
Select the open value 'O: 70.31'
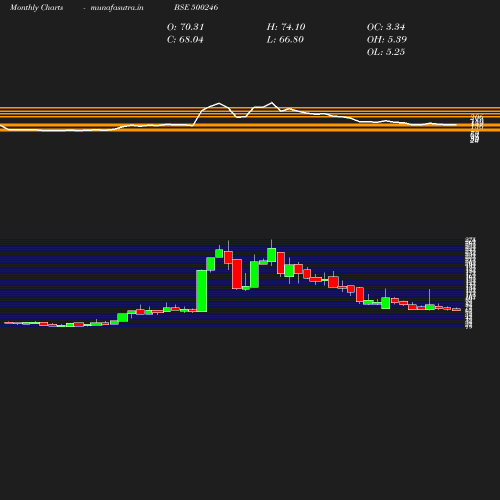coord(185,27)
